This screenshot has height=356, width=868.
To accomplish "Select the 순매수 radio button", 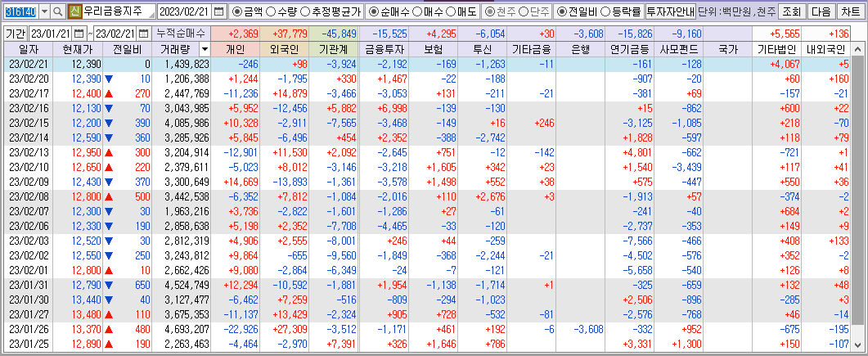I will (x=373, y=11).
